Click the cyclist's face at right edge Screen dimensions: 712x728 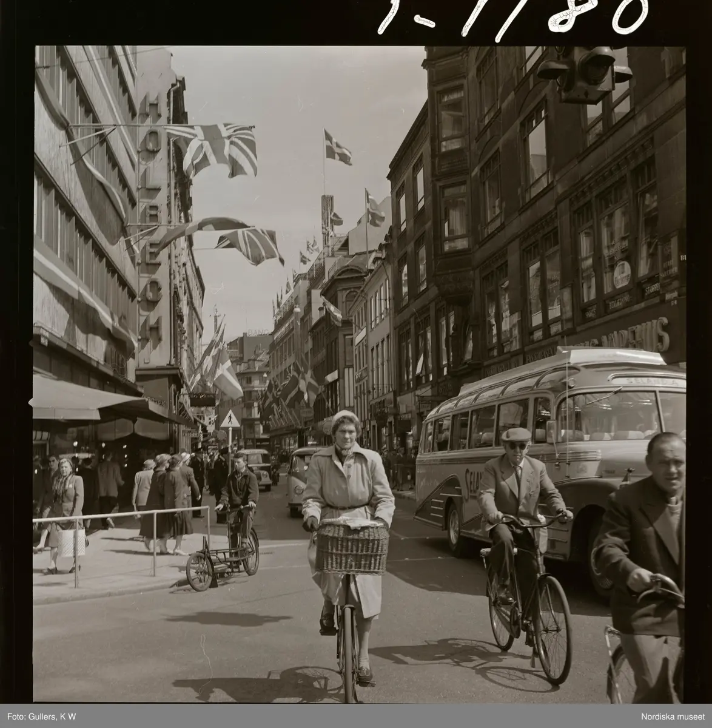(x=664, y=460)
